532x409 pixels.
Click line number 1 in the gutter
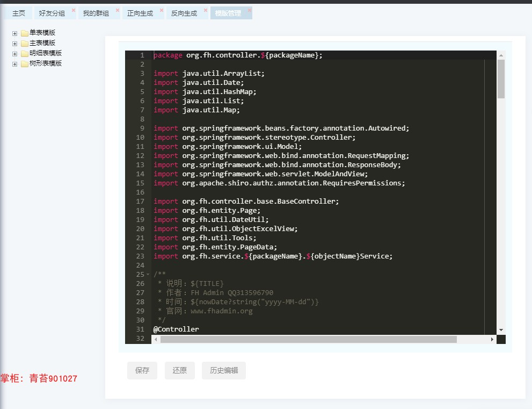coord(142,55)
